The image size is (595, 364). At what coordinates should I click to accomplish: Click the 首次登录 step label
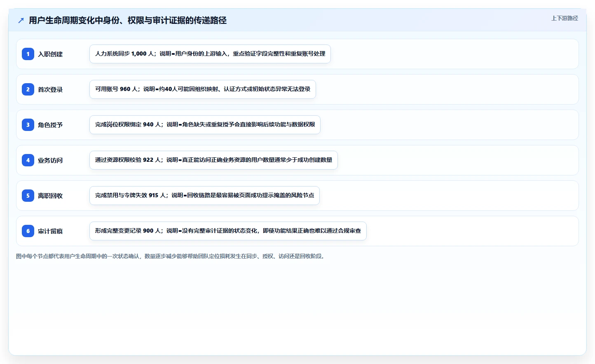50,90
